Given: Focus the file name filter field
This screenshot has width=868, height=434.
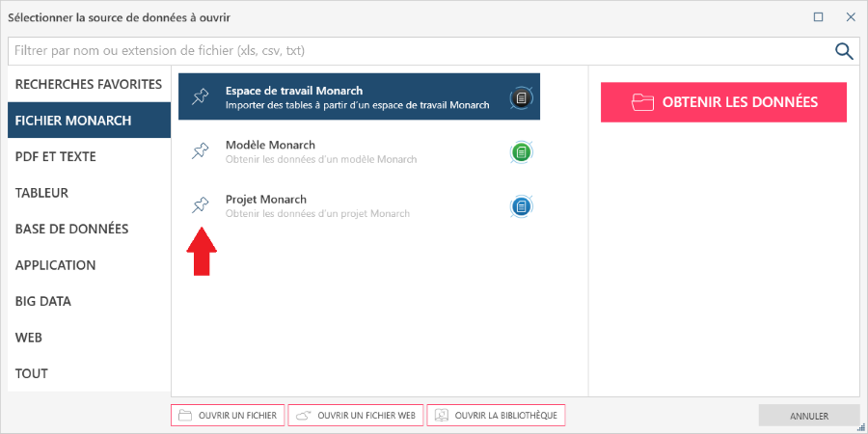Looking at the screenshot, I should (x=415, y=51).
